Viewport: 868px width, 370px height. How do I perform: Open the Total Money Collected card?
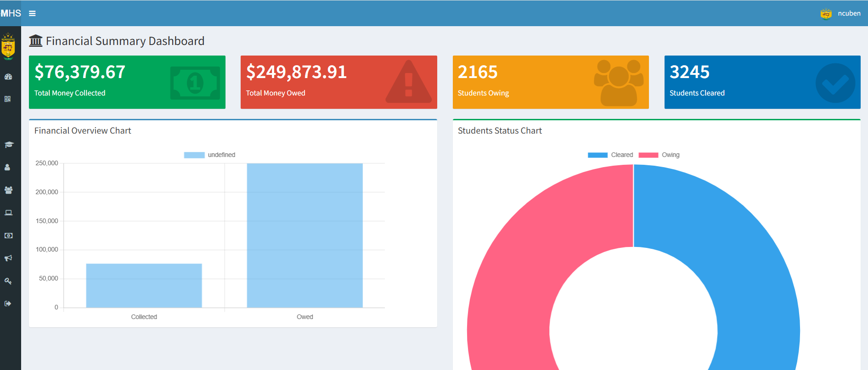click(127, 82)
